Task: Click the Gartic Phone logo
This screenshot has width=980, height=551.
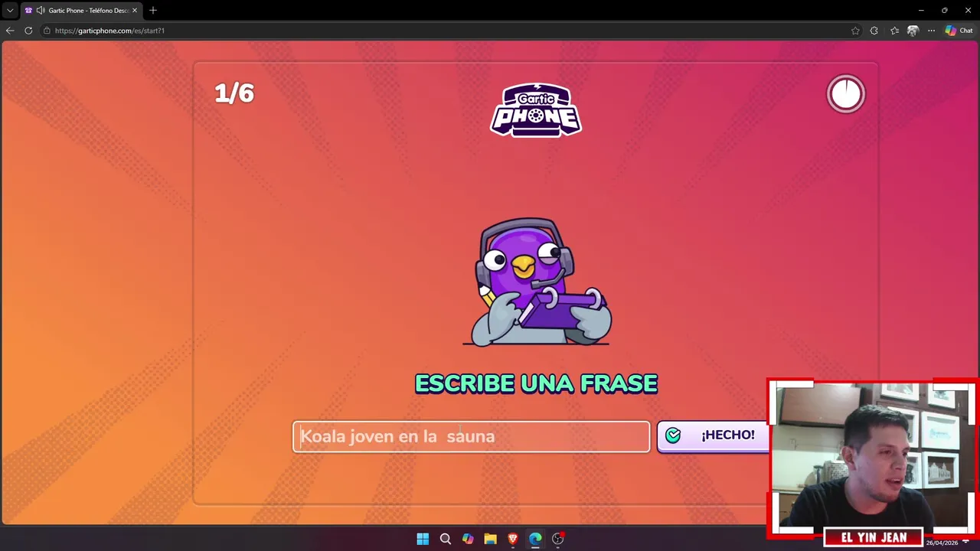Action: point(536,109)
